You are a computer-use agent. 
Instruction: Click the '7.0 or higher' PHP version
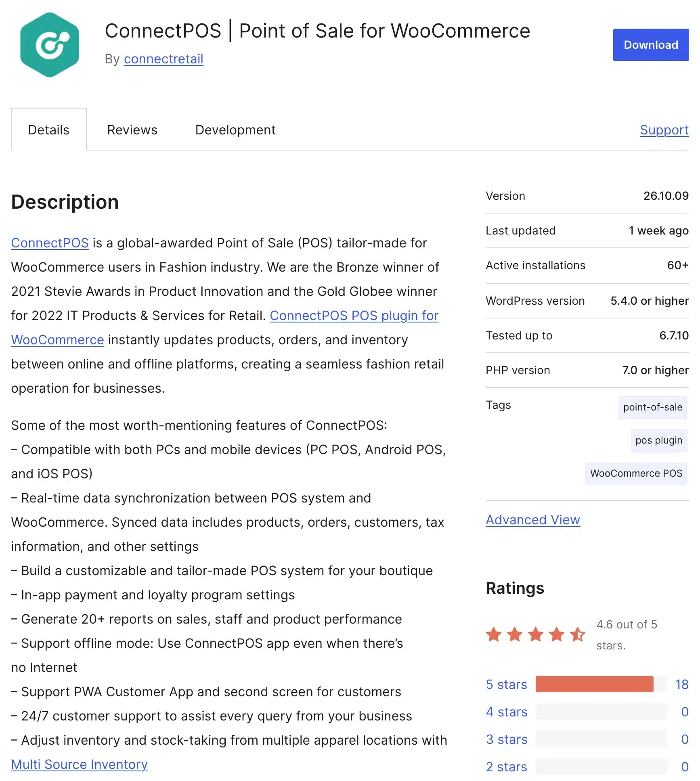tap(656, 370)
